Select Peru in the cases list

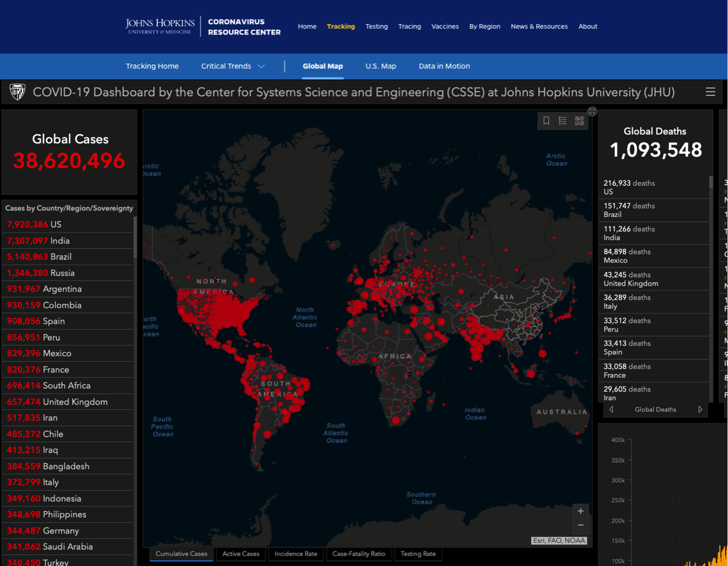coord(67,337)
